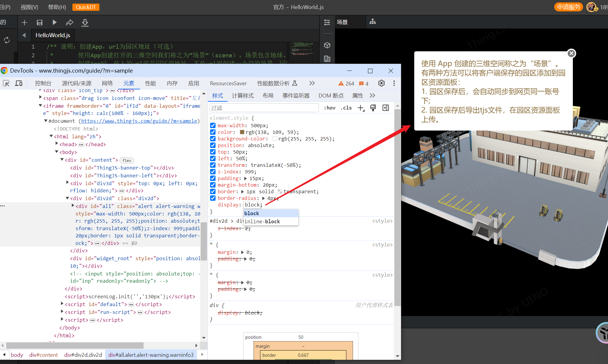
Task: Click the refresh icon in the left sidebar
Action: pyautogui.click(x=7, y=40)
